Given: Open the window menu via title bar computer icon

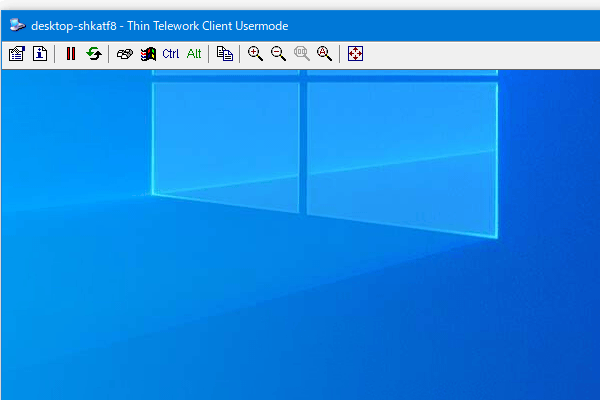Looking at the screenshot, I should (17, 25).
